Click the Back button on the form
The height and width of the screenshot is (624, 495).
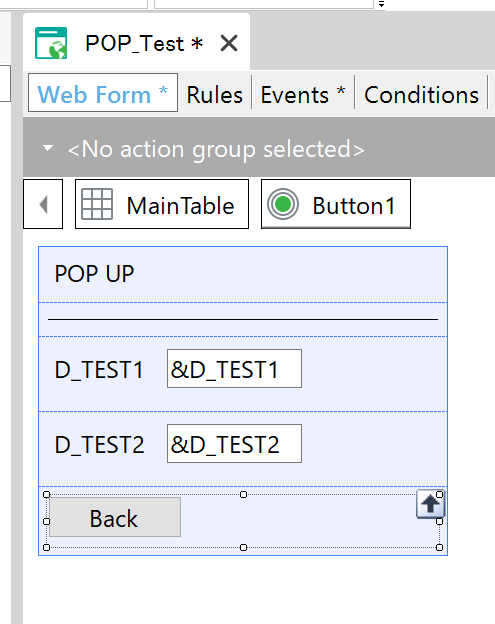(115, 517)
